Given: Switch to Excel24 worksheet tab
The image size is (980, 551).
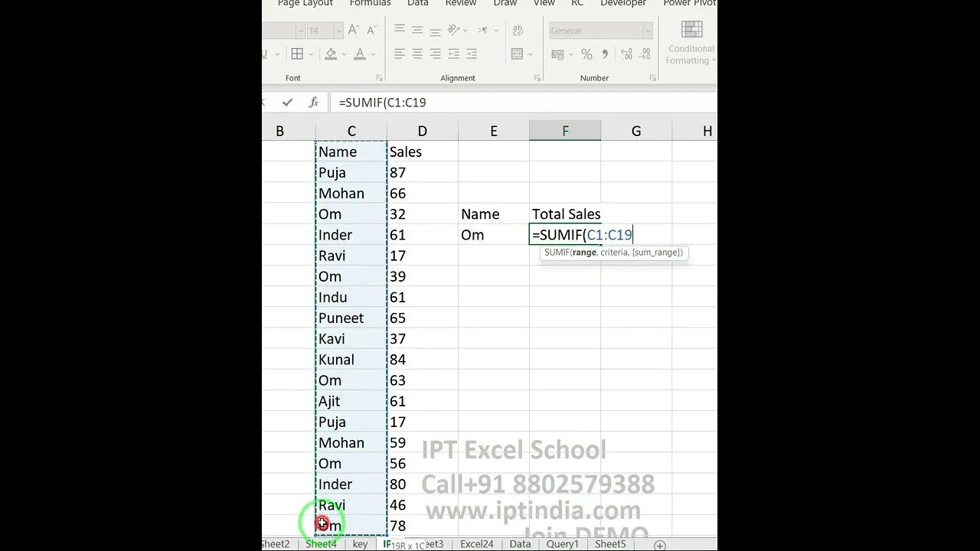Looking at the screenshot, I should click(476, 544).
